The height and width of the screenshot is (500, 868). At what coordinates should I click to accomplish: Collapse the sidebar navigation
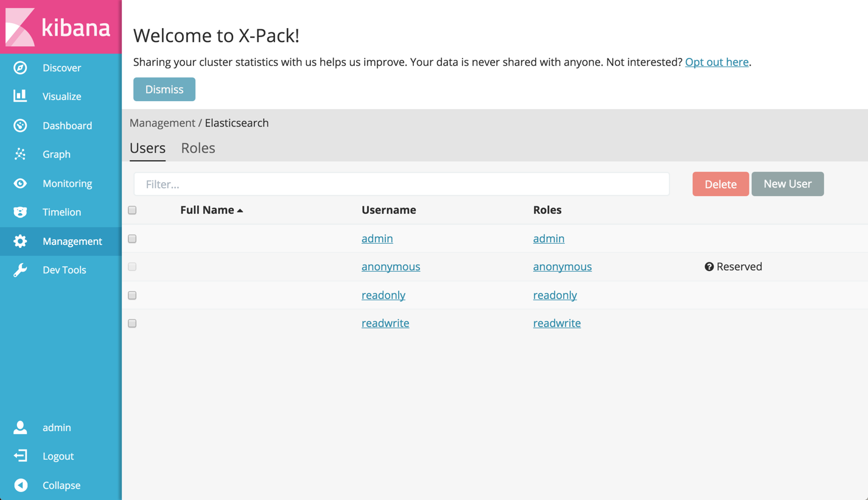pyautogui.click(x=61, y=485)
